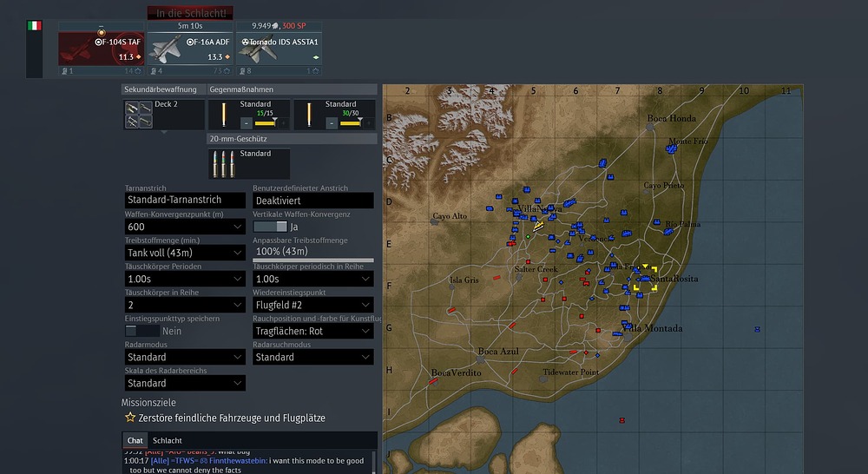
Task: Open the Radarmodus dropdown
Action: (x=185, y=357)
